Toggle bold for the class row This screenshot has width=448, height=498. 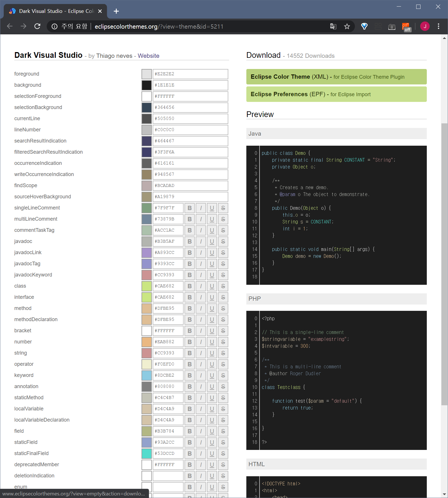coord(190,286)
